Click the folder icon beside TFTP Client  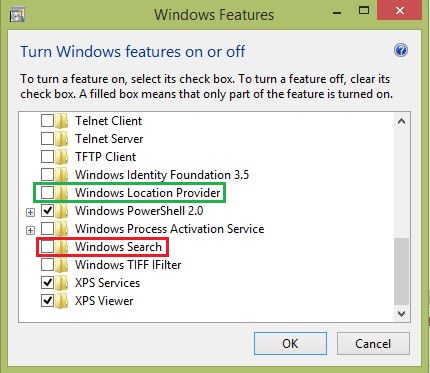[62, 157]
